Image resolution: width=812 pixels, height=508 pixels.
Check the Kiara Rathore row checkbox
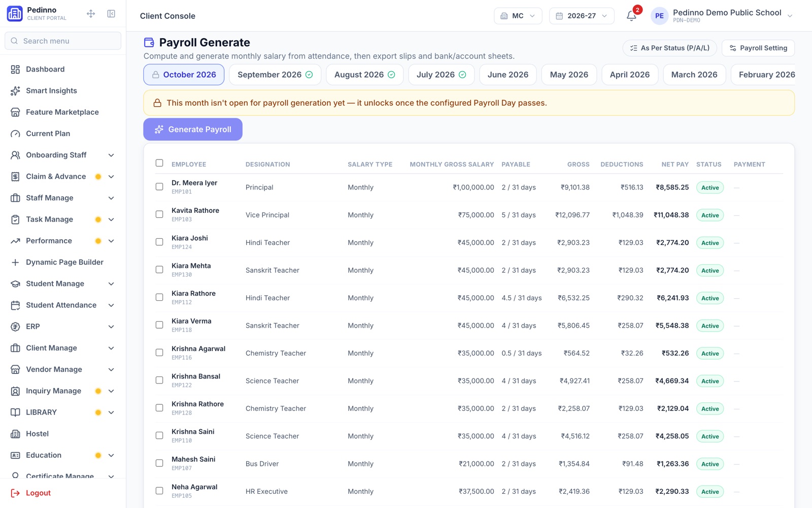[x=159, y=297]
